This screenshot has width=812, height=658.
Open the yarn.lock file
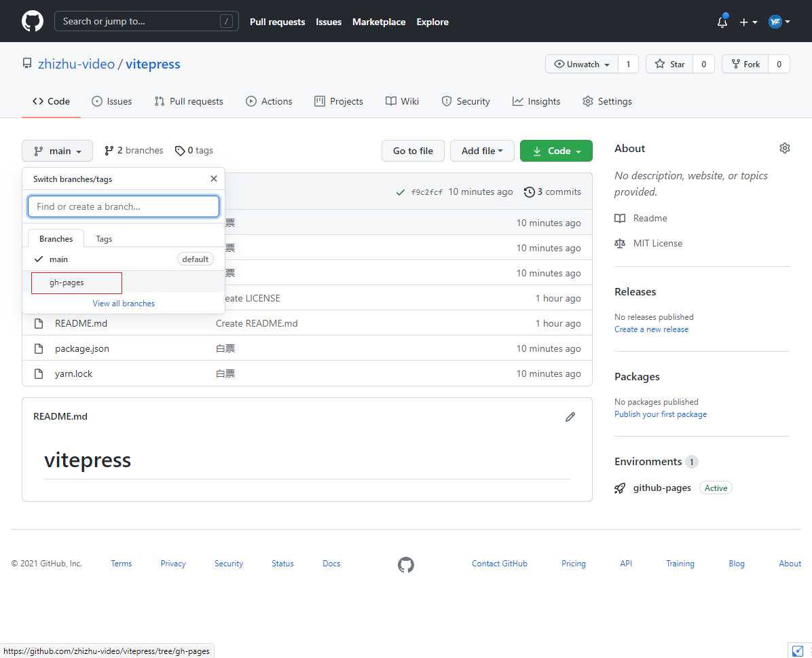coord(73,373)
